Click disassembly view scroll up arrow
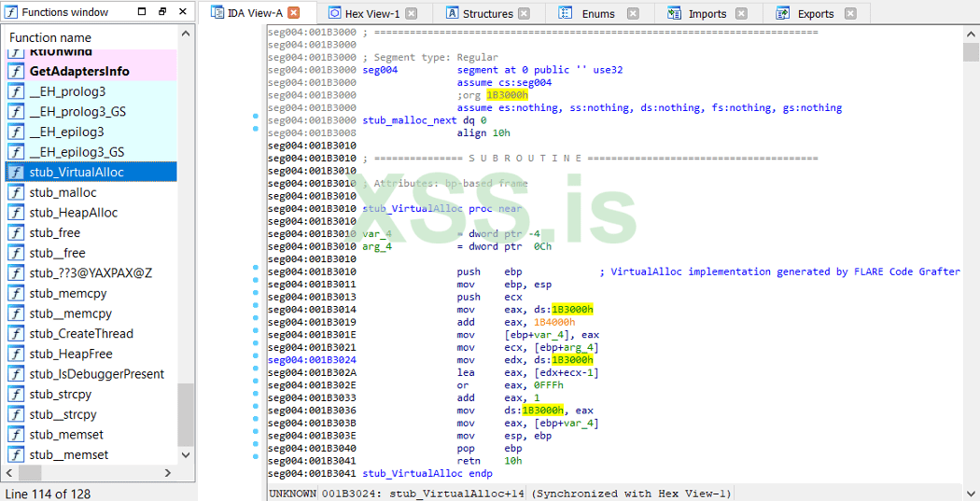 click(971, 35)
